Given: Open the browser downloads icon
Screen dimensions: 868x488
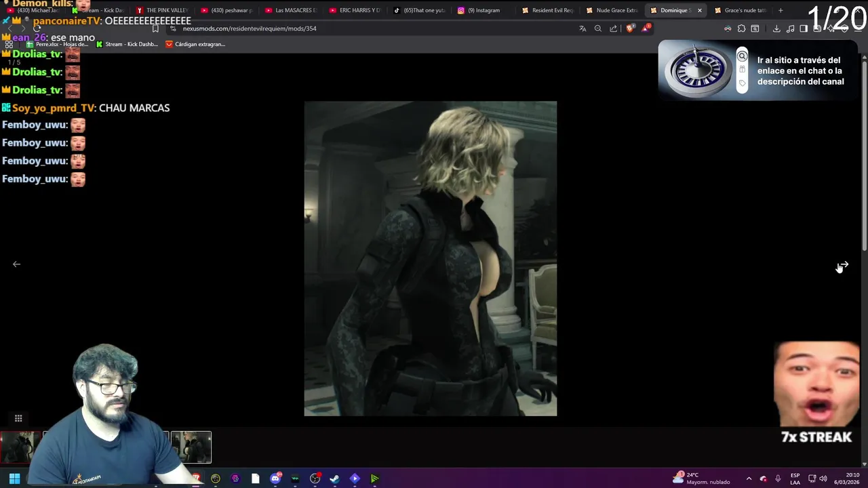Looking at the screenshot, I should point(776,28).
